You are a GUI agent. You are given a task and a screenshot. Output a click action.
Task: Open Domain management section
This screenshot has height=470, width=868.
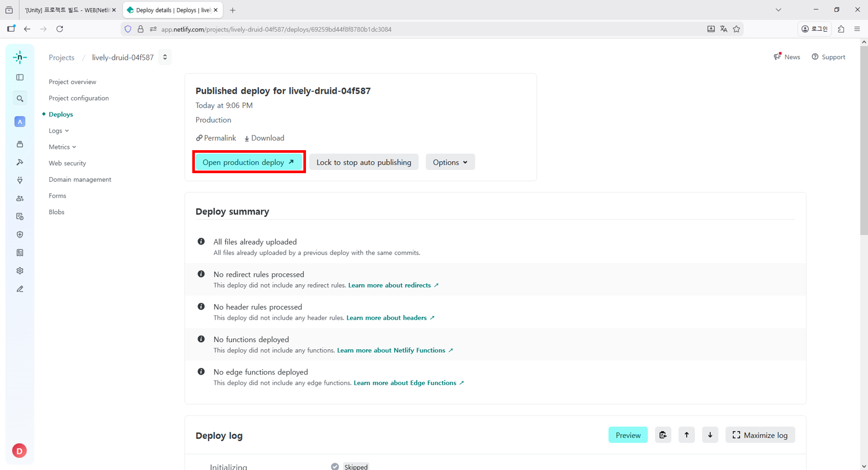click(80, 180)
